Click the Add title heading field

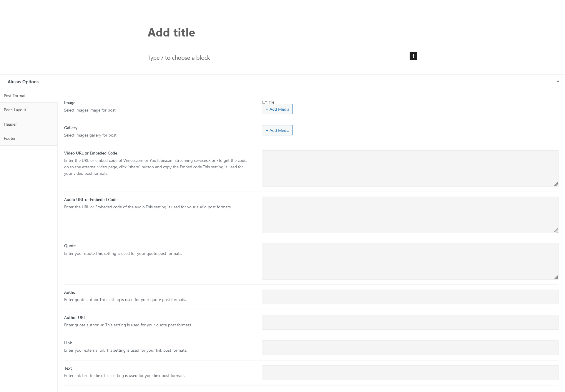tap(171, 32)
